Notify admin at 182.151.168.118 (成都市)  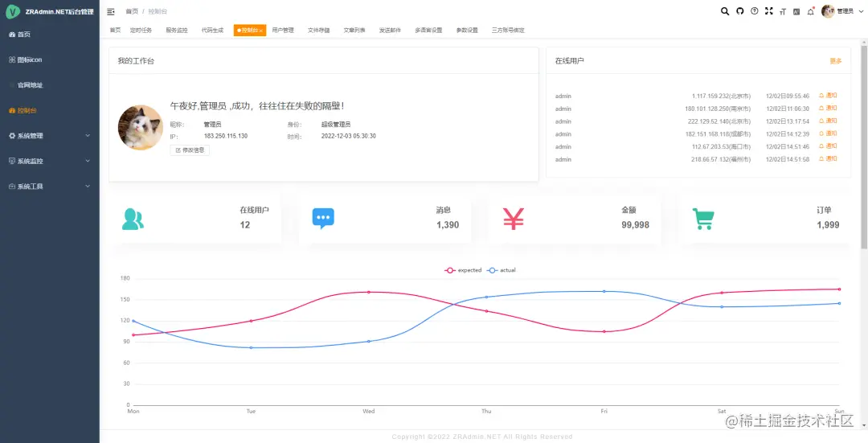click(828, 134)
